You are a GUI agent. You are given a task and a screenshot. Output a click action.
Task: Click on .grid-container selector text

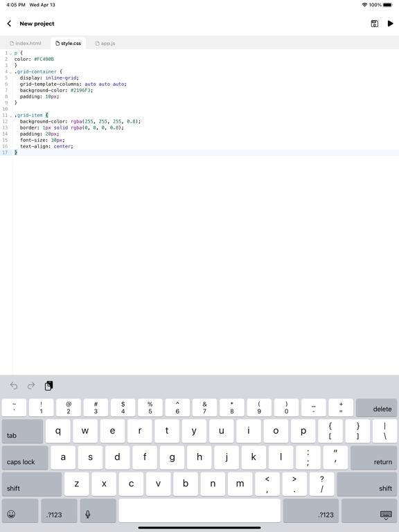pyautogui.click(x=35, y=71)
